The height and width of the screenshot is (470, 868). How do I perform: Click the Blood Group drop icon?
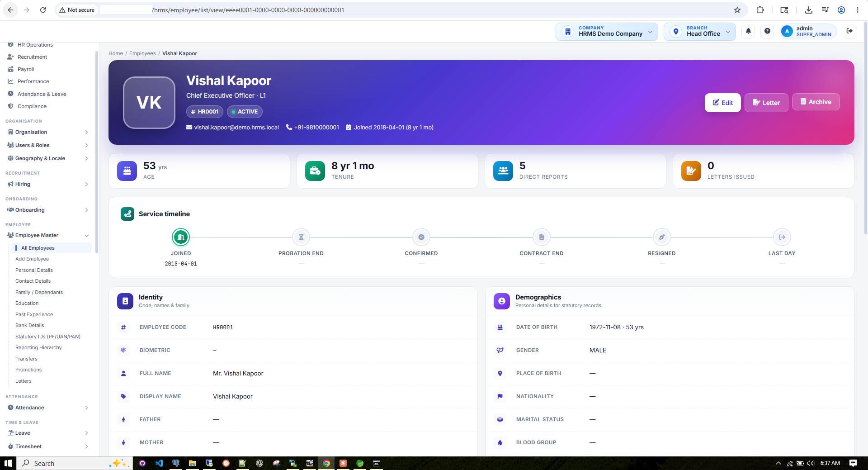point(500,442)
